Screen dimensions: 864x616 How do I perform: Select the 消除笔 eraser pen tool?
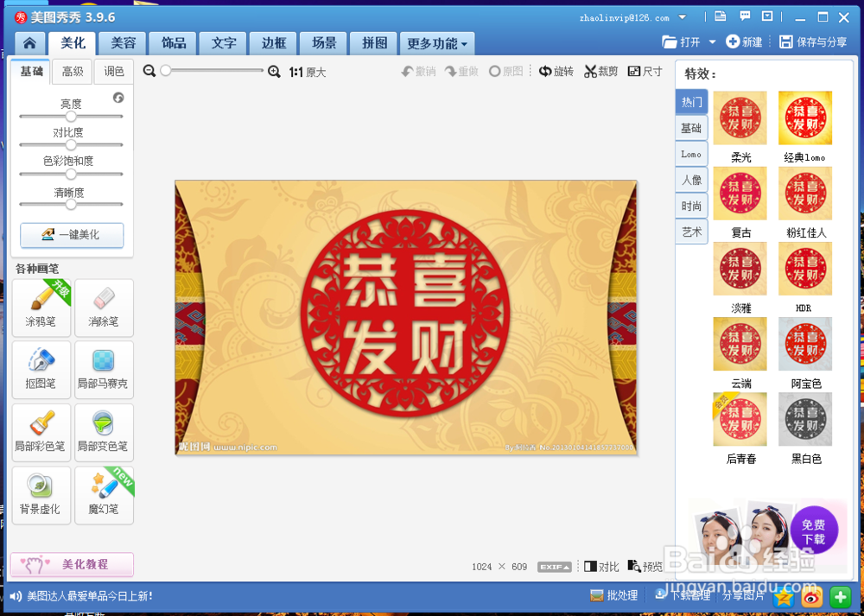pos(104,308)
